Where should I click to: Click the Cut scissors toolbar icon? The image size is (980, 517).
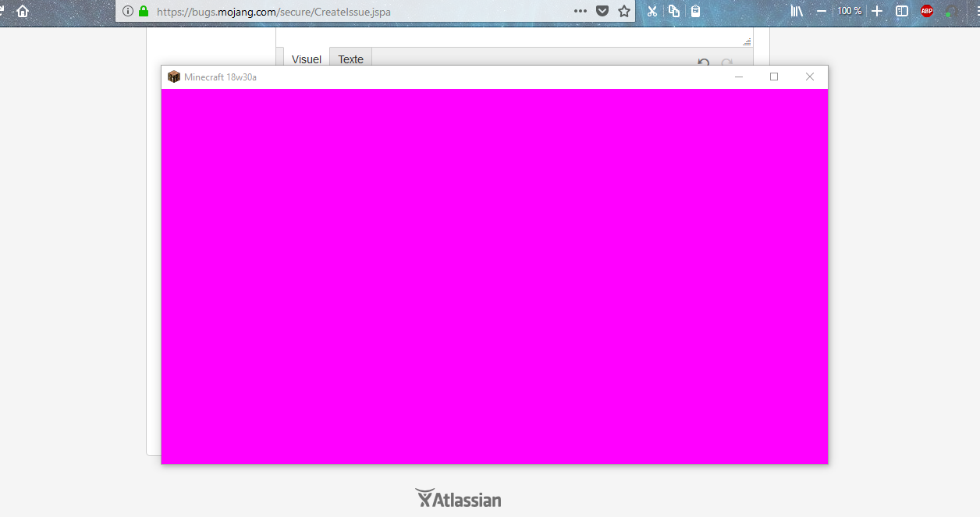point(652,11)
